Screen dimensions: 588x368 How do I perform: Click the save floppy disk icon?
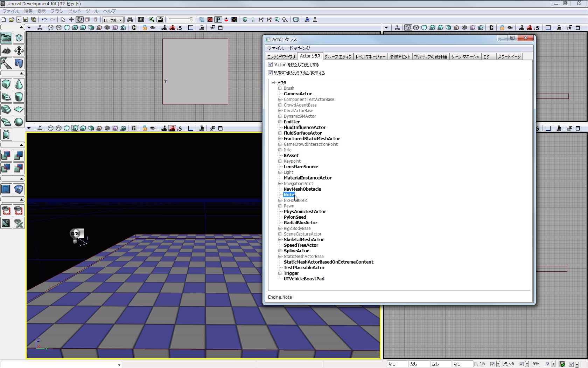26,20
